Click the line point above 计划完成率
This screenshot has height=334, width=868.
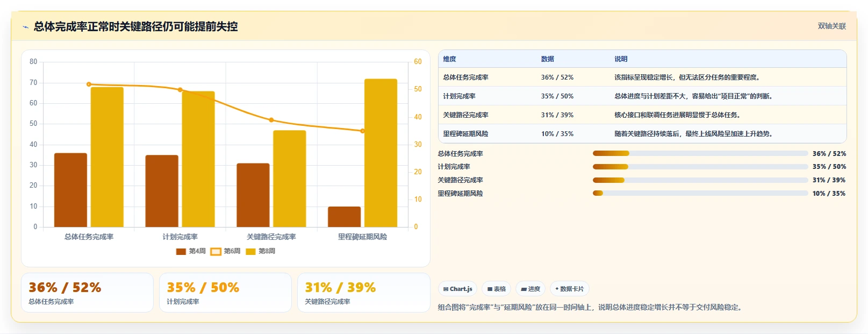180,90
